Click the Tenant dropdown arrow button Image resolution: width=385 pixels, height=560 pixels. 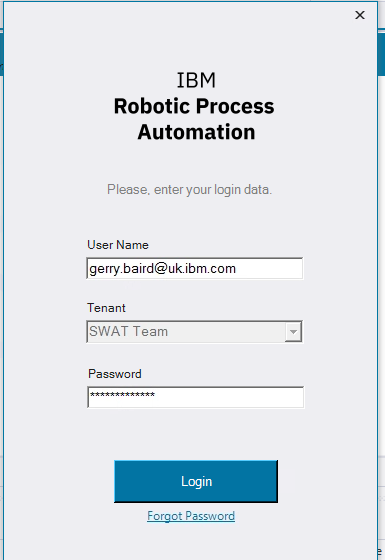293,332
